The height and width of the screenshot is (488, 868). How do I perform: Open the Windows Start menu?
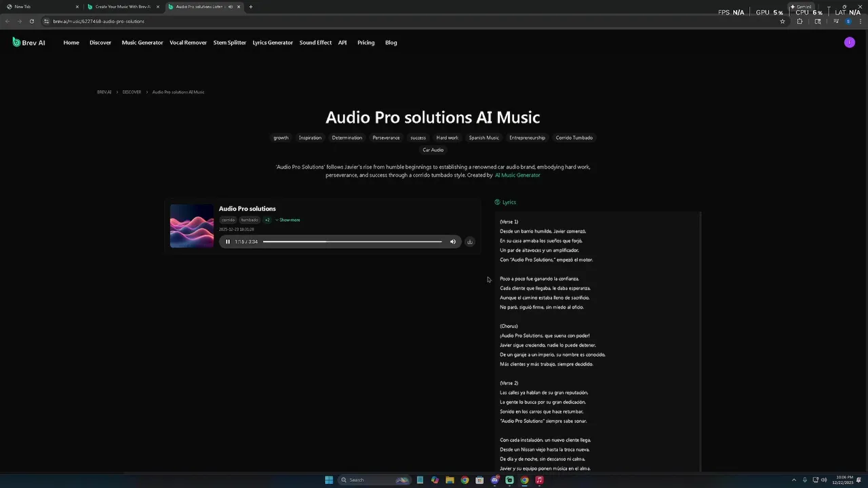329,480
